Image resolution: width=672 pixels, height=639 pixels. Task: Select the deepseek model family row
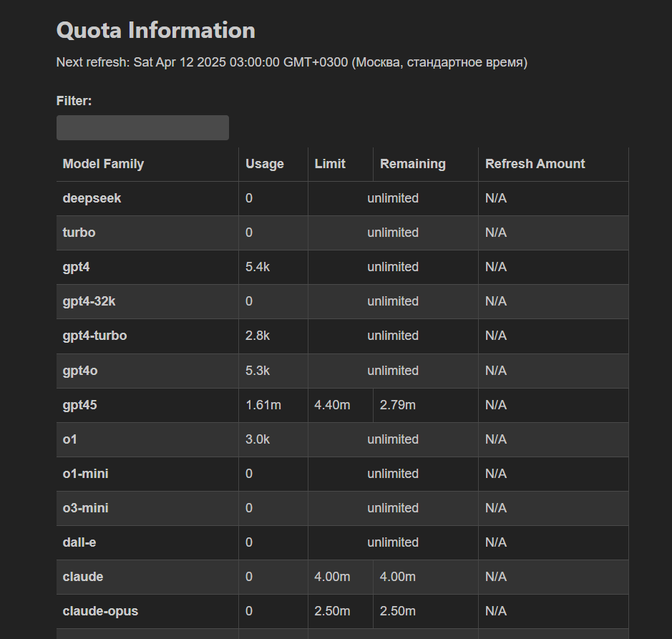[92, 198]
